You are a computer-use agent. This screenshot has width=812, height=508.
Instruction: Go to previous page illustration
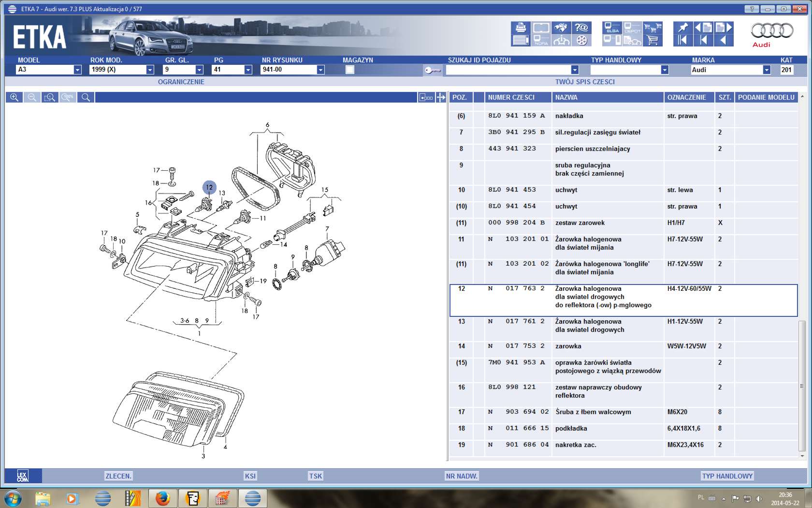click(703, 28)
